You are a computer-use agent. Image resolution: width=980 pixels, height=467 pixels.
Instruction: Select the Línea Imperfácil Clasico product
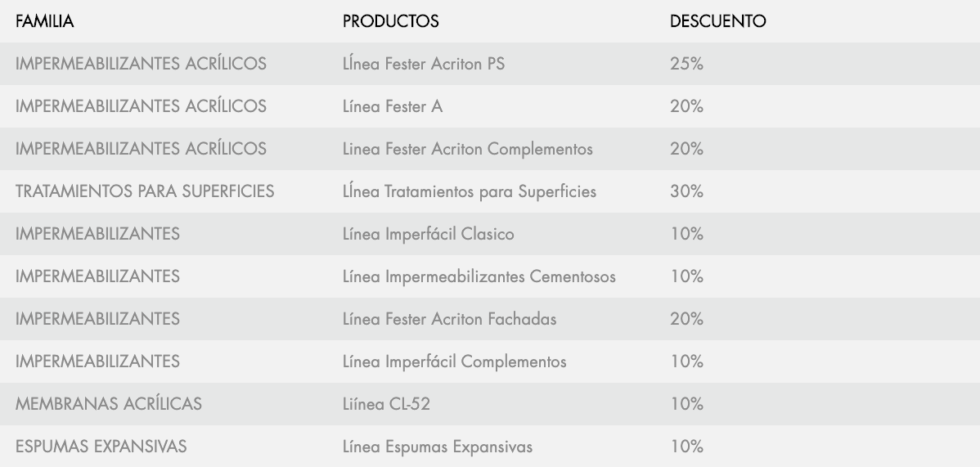pos(428,234)
